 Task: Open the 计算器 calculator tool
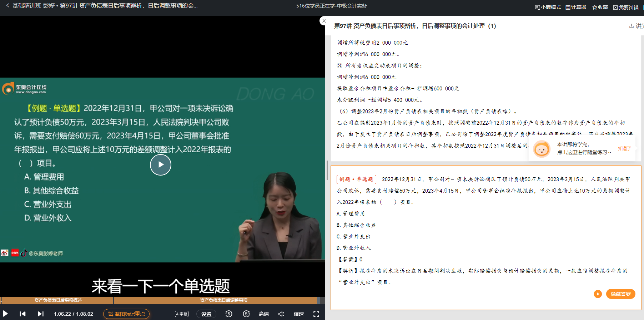(576, 7)
